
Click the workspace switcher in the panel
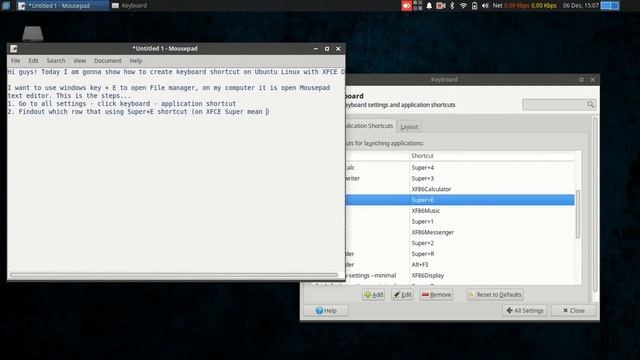coord(610,6)
